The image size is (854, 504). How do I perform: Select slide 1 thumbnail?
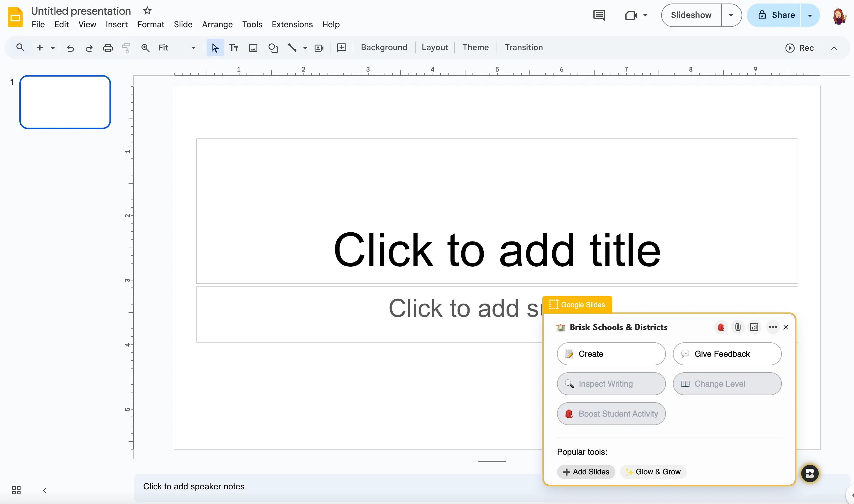[65, 102]
